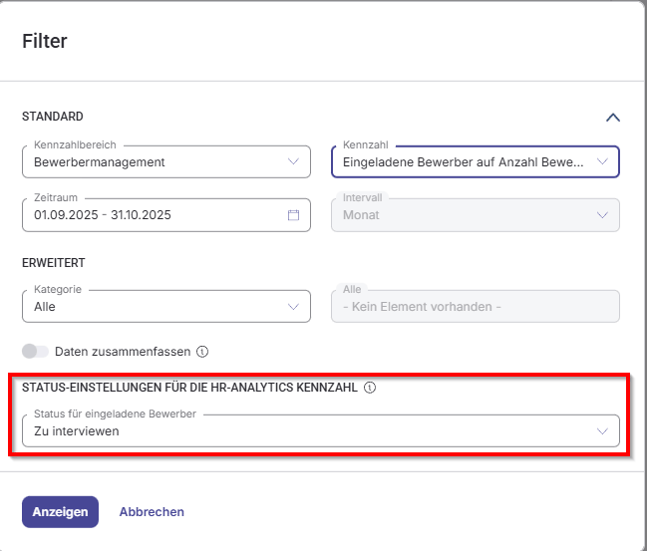Enable the Daten zusammenfassen switch

[x=35, y=352]
